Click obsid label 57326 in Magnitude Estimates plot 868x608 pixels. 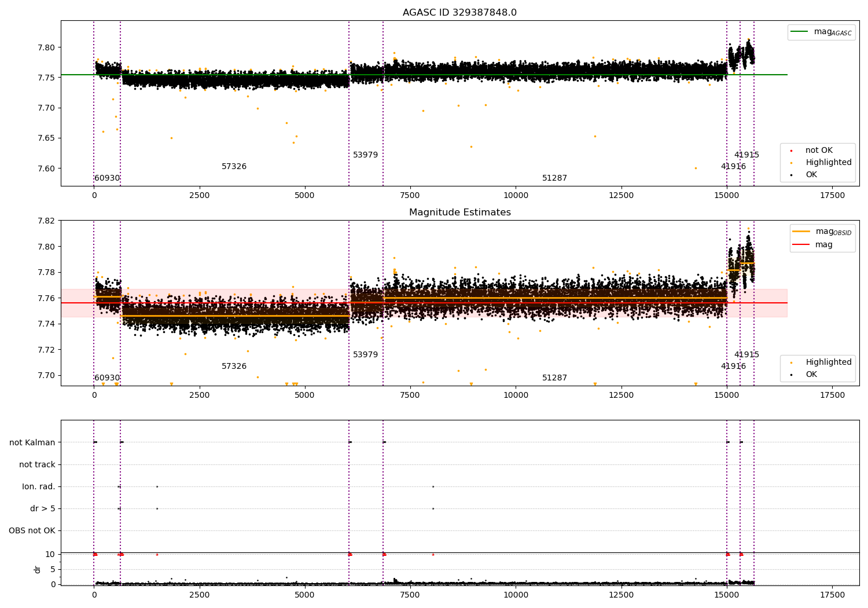point(234,367)
